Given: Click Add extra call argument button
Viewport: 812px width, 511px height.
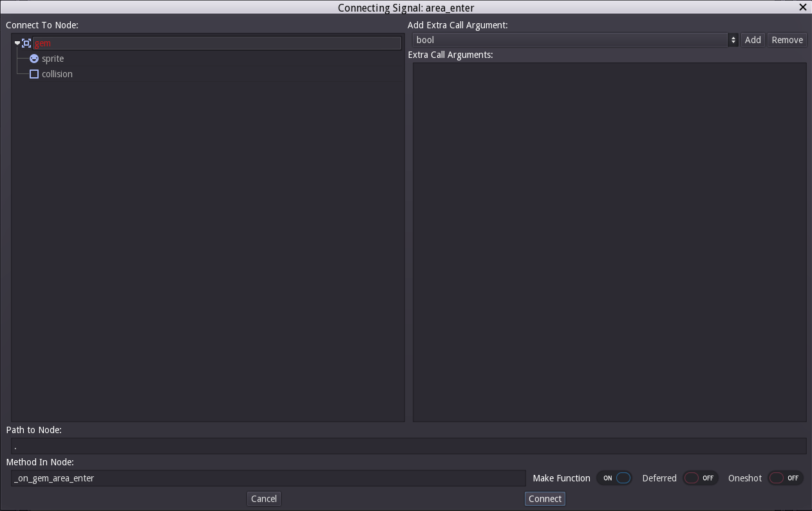Looking at the screenshot, I should (x=753, y=40).
